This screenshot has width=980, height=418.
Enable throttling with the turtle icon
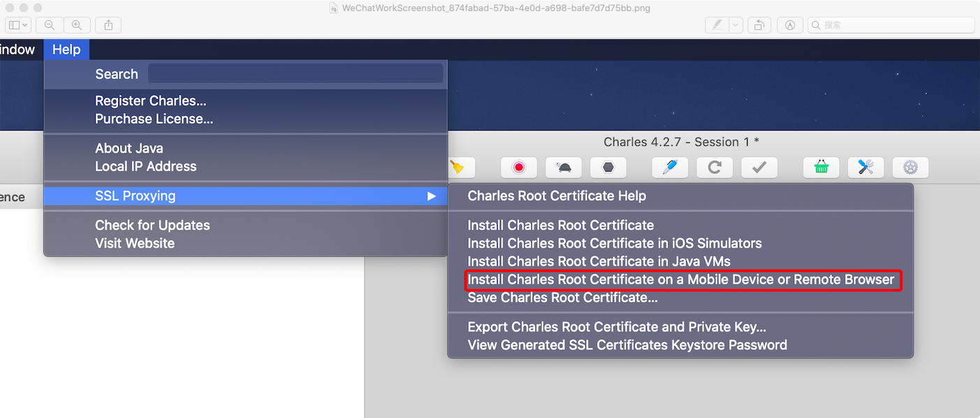[x=563, y=167]
